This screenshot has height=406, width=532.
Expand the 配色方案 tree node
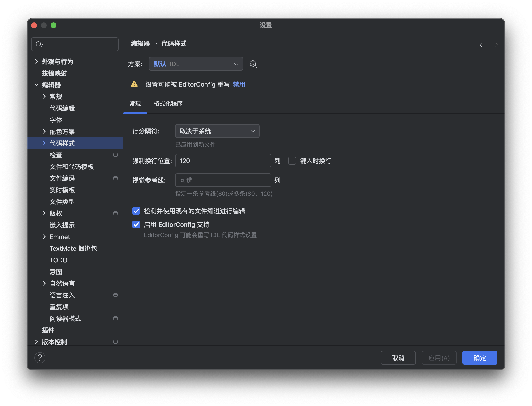click(x=44, y=131)
